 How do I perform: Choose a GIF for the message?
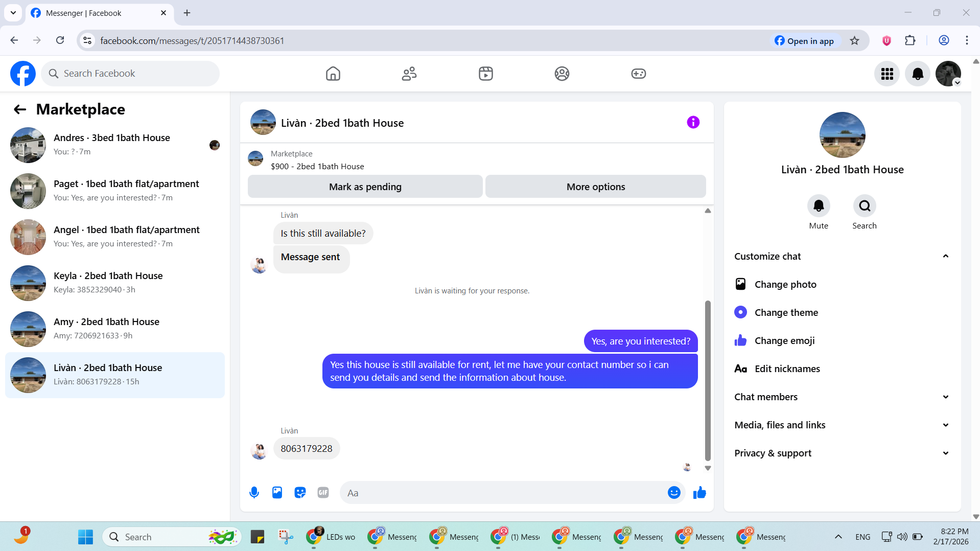click(323, 492)
